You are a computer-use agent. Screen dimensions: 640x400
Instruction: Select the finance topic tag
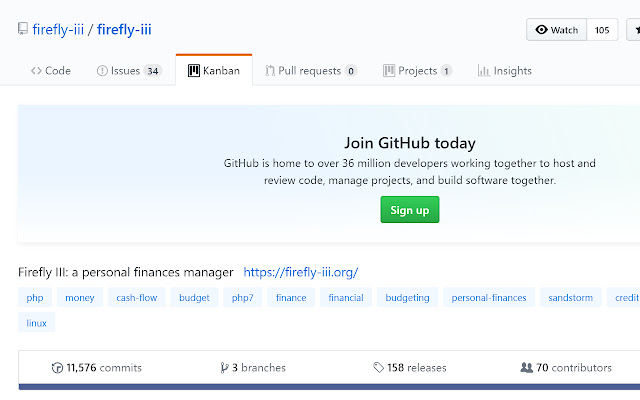291,298
